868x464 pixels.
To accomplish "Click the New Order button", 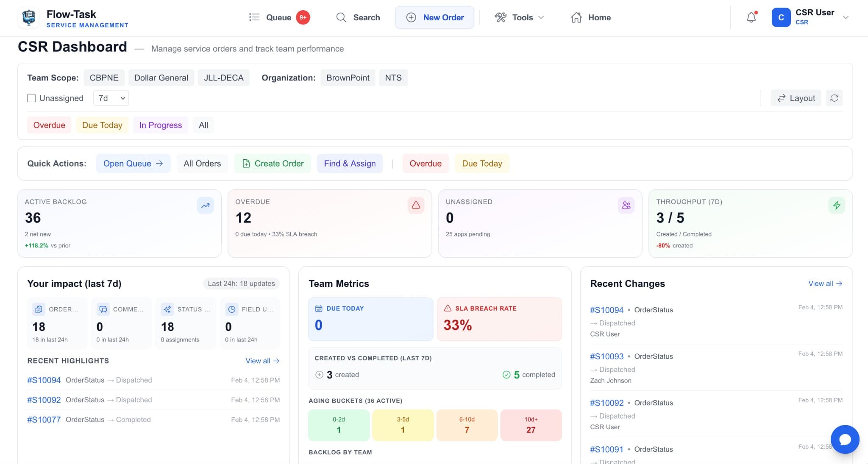I will (434, 17).
